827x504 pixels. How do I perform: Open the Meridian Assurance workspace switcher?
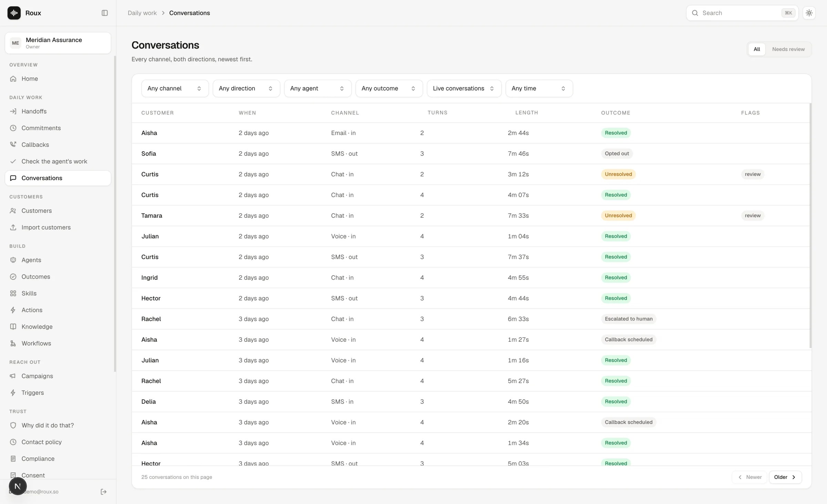[x=58, y=43]
